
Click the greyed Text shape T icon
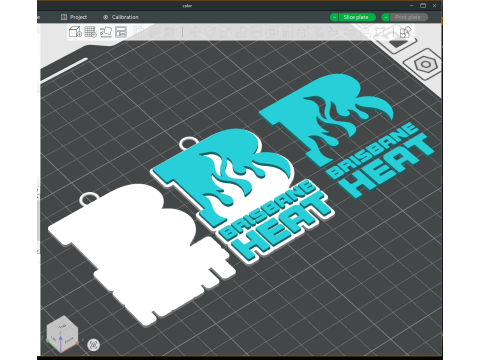[319, 32]
